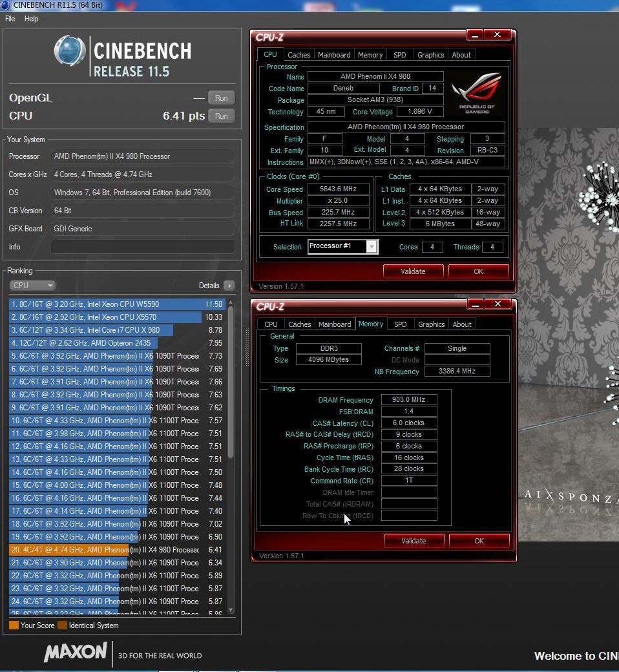This screenshot has height=672, width=619.
Task: Minimize the bottom CPU-Z window
Action: pyautogui.click(x=476, y=304)
